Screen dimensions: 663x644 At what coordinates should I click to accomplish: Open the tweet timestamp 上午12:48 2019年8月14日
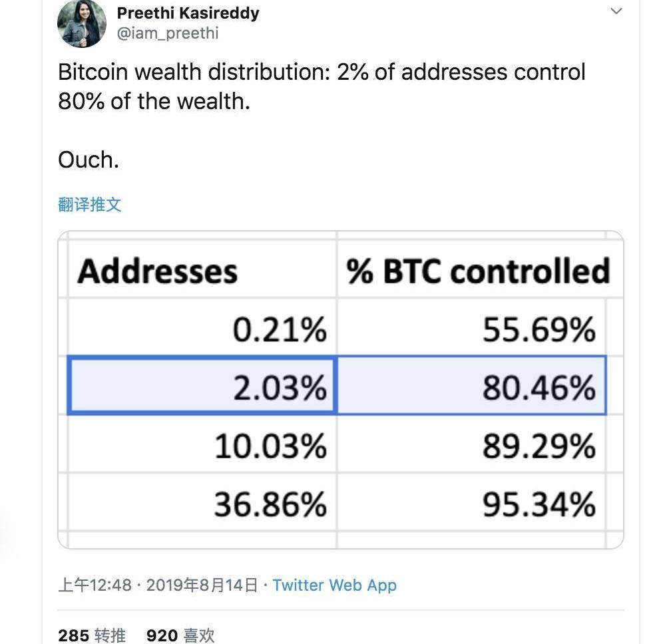coord(158,585)
